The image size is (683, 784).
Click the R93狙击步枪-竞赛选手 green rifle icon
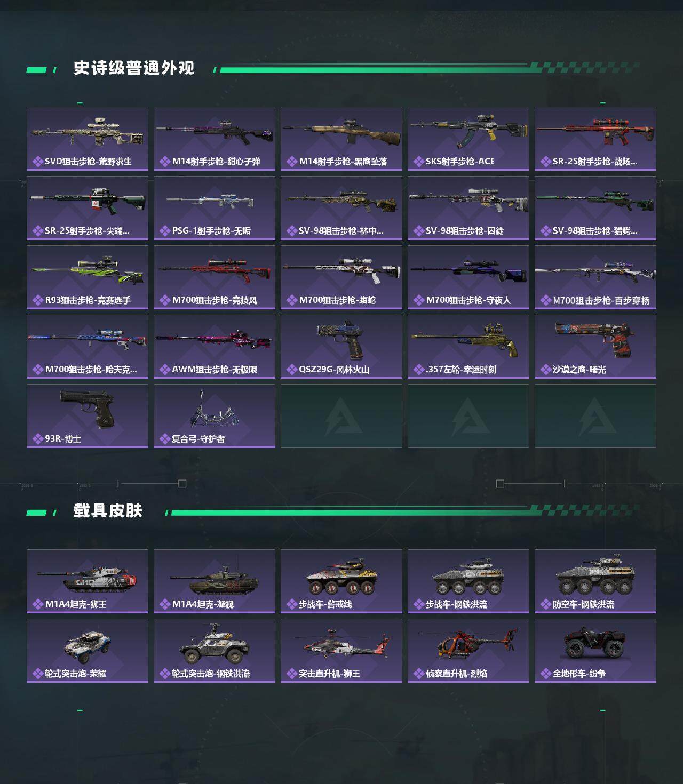point(88,269)
